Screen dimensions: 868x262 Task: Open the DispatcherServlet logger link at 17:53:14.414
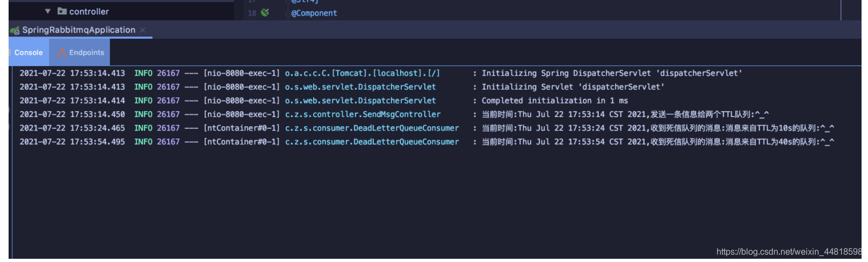(360, 100)
